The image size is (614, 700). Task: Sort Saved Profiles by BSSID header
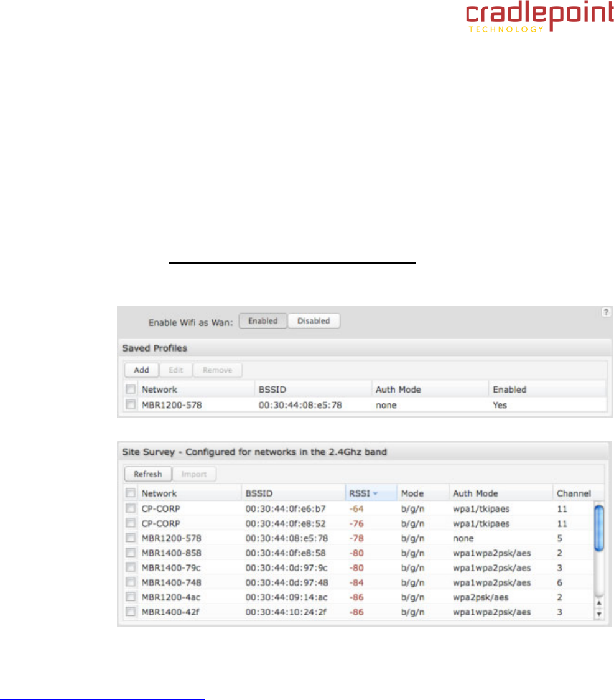tap(313, 390)
